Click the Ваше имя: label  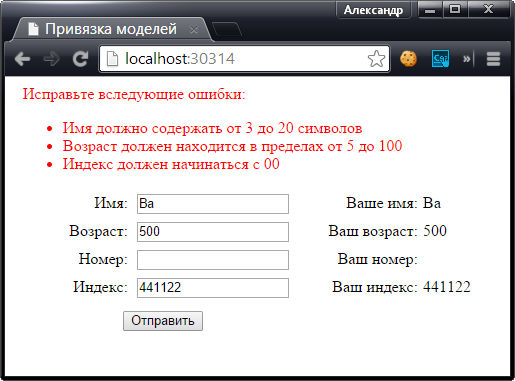click(x=382, y=203)
